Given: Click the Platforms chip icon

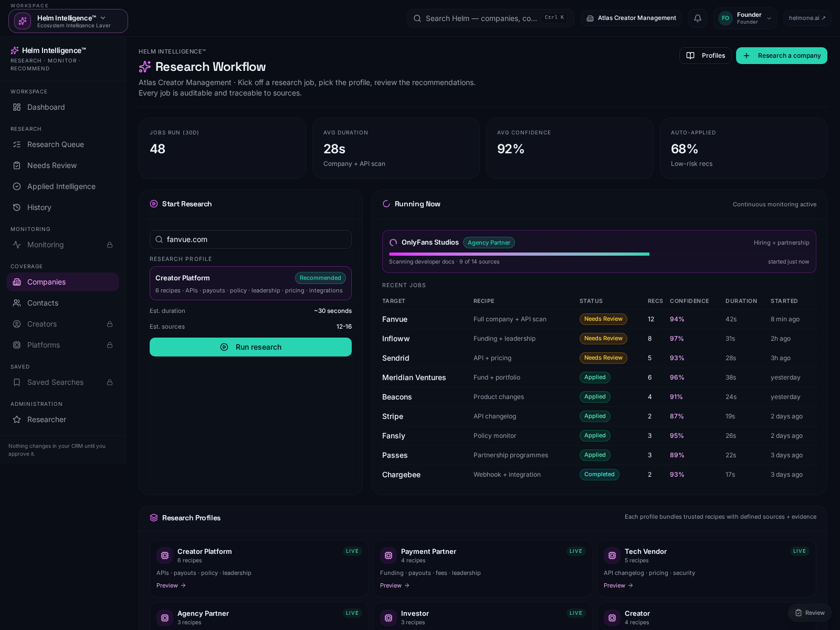Looking at the screenshot, I should pyautogui.click(x=17, y=345).
